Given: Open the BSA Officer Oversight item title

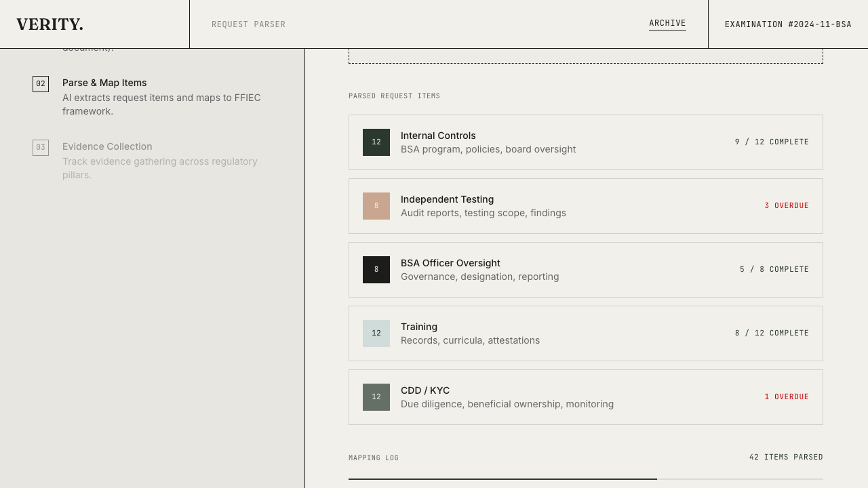Looking at the screenshot, I should pos(450,263).
